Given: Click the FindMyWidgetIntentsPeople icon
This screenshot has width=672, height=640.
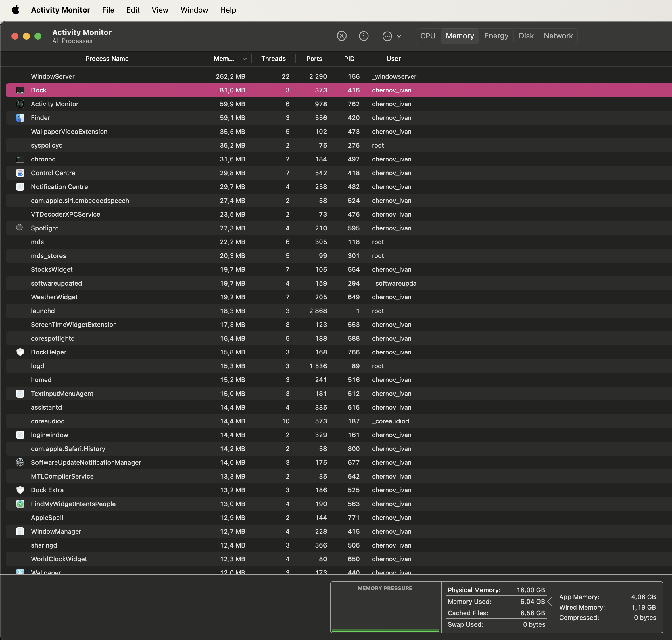Looking at the screenshot, I should (20, 504).
